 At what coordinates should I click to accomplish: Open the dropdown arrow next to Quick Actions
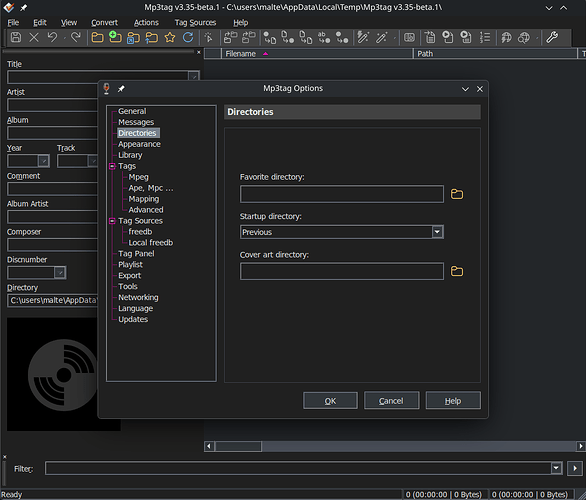pos(395,38)
